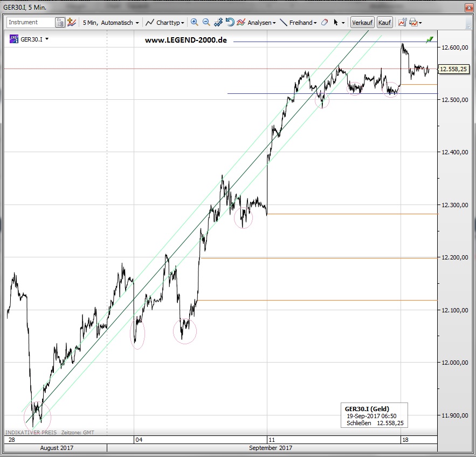This screenshot has height=457, width=476.
Task: Click the CFD instrument icon beside GER30.I
Action: [13, 39]
